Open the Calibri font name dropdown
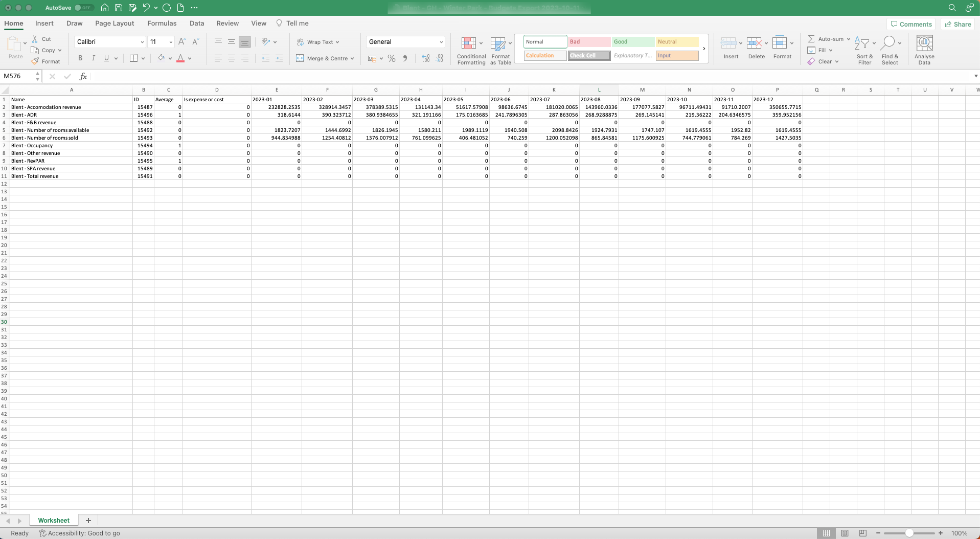Image resolution: width=980 pixels, height=539 pixels. (142, 42)
